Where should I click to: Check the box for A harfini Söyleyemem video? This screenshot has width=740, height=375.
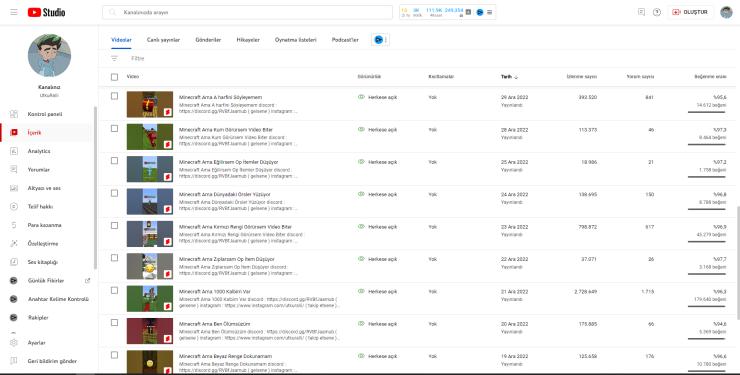click(x=114, y=96)
